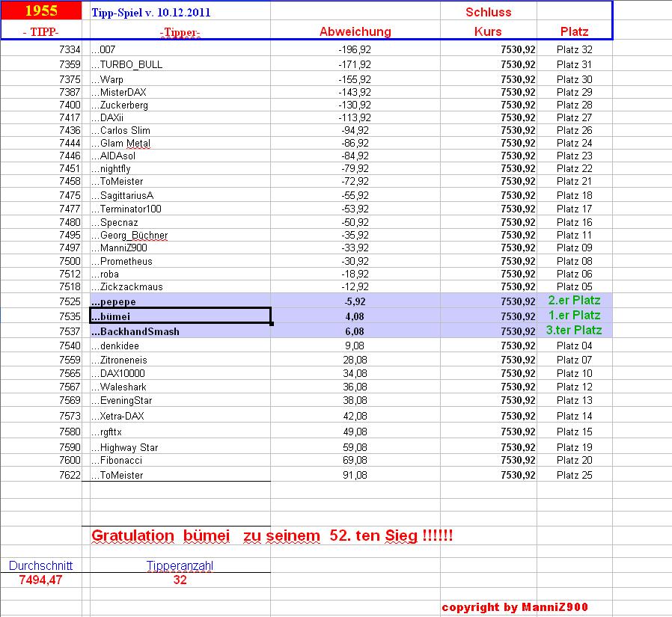The height and width of the screenshot is (617, 672).
Task: Select the deviation value 91,08
Action: pos(355,475)
